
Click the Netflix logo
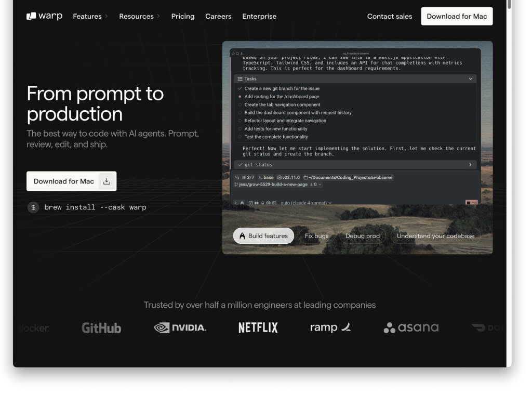click(x=258, y=327)
